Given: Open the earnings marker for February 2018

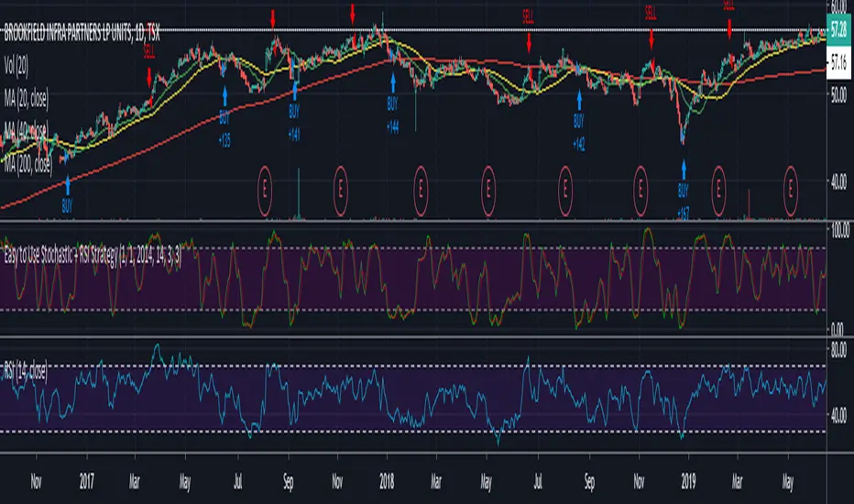Looking at the screenshot, I should (421, 191).
